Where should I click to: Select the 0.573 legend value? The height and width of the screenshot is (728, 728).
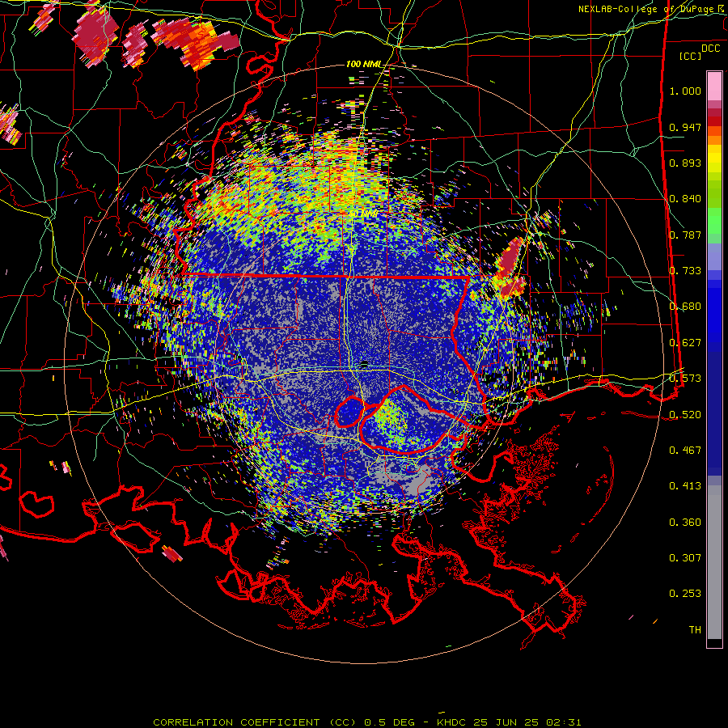[685, 379]
